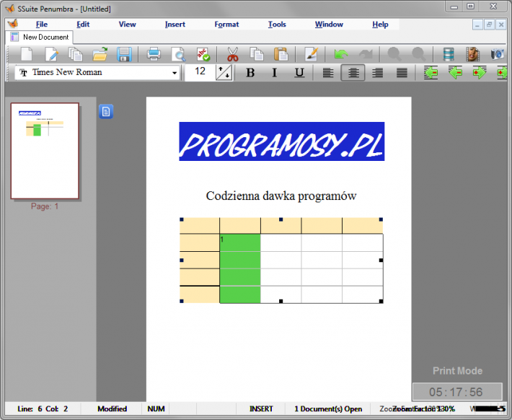The width and height of the screenshot is (512, 420).
Task: Click the 'Print Mode' label
Action: coord(457,371)
